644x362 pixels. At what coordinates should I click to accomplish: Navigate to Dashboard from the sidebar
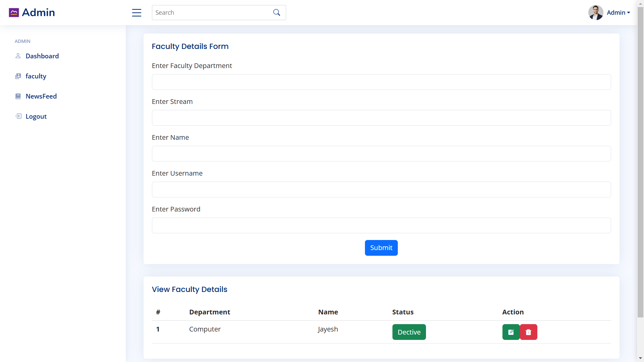coord(42,56)
